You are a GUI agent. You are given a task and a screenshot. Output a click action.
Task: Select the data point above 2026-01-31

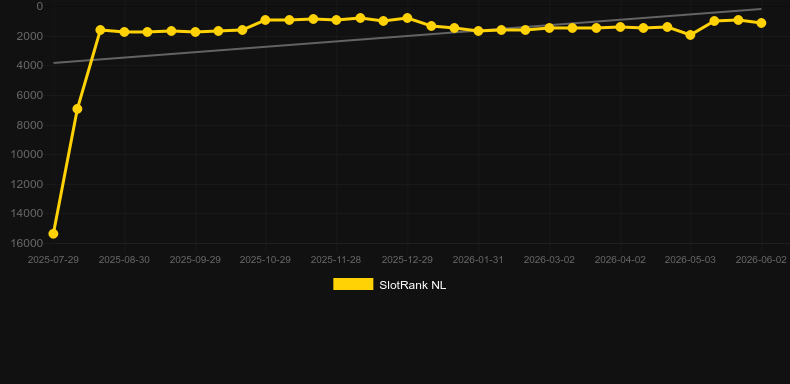click(x=479, y=31)
